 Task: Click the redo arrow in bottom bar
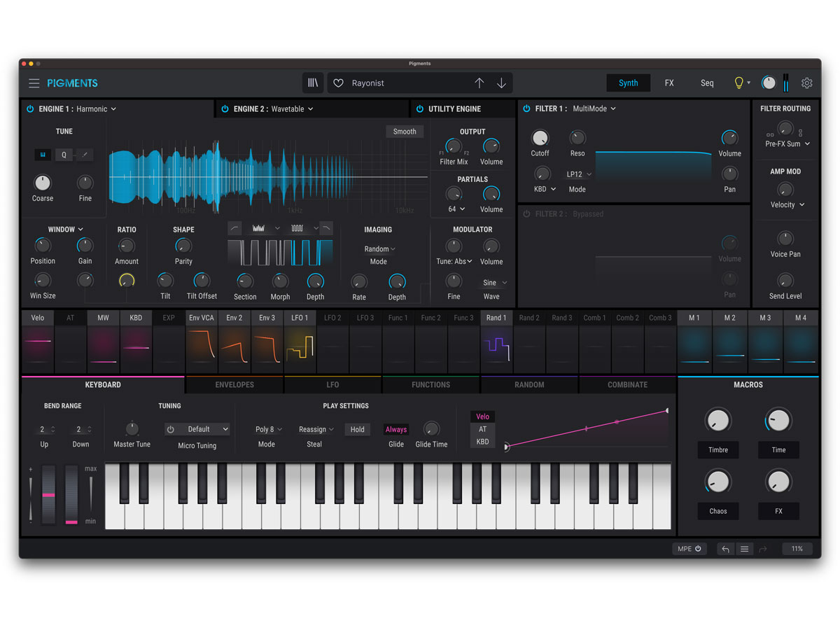coord(764,549)
